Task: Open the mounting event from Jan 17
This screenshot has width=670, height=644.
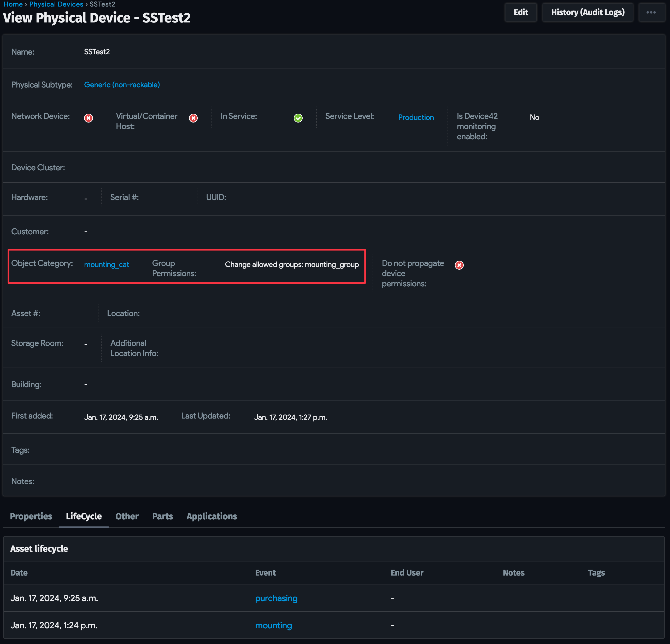Action: (273, 625)
